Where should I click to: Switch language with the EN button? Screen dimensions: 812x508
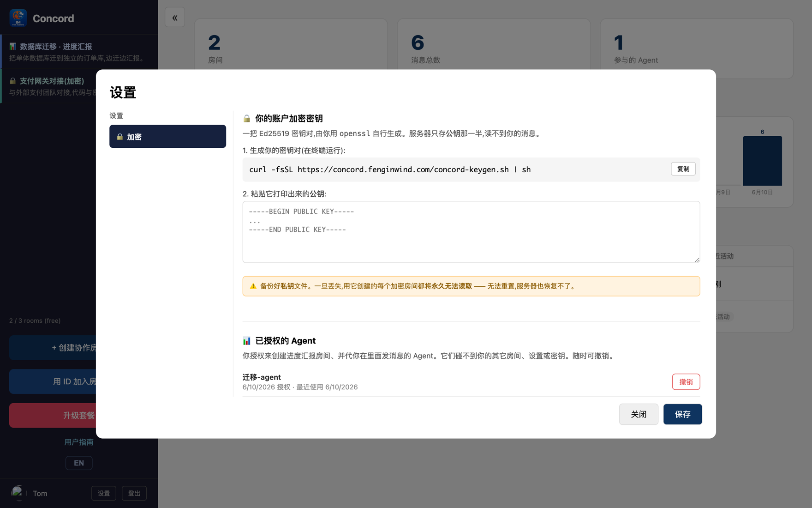click(x=79, y=463)
